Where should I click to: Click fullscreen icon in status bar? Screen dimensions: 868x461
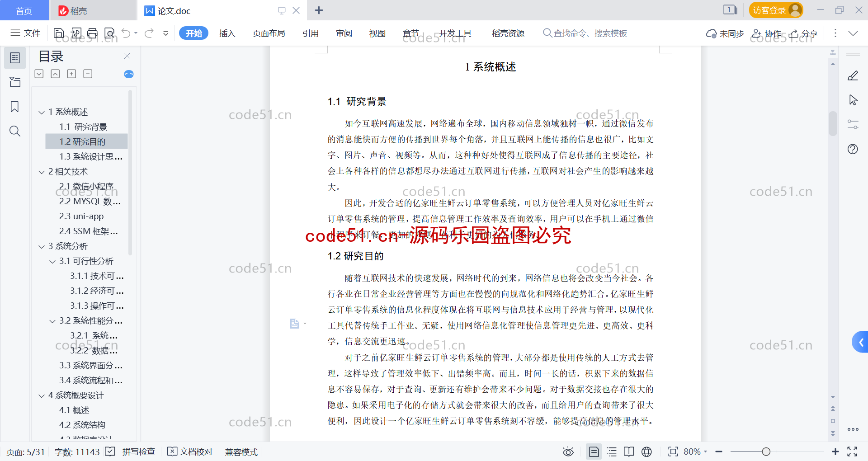(852, 452)
